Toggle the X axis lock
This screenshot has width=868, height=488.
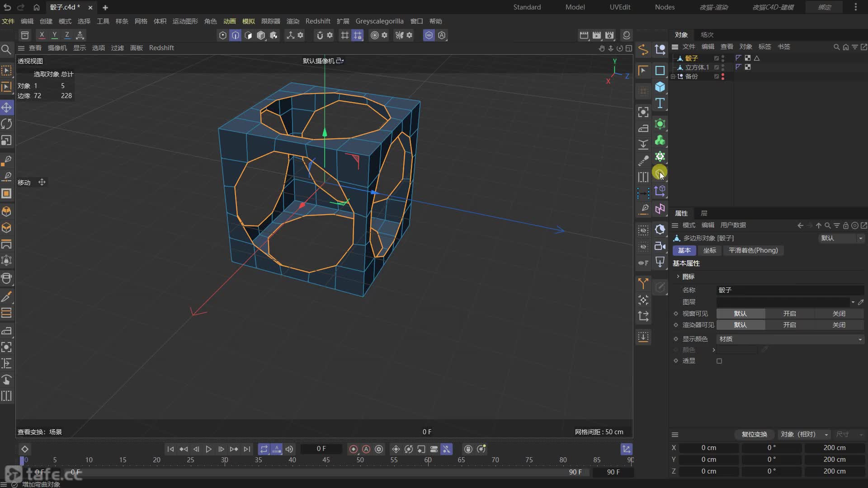(42, 35)
